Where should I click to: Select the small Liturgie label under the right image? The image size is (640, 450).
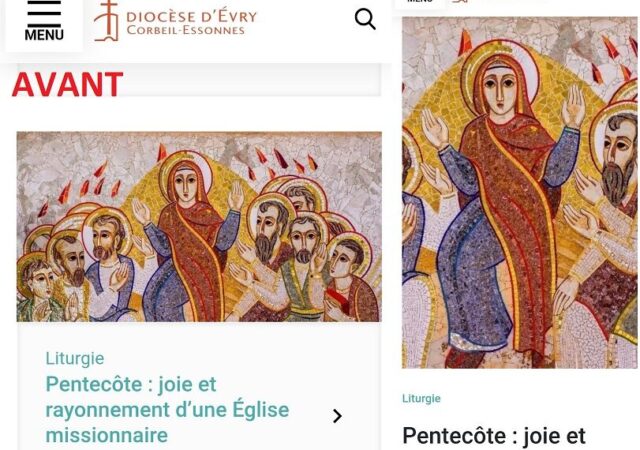point(421,398)
